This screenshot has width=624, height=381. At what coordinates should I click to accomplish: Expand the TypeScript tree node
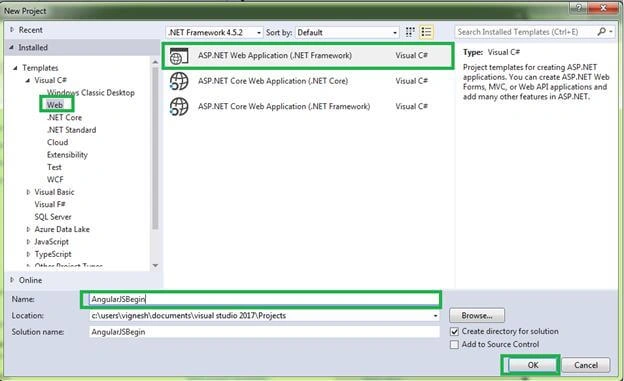[x=28, y=254]
